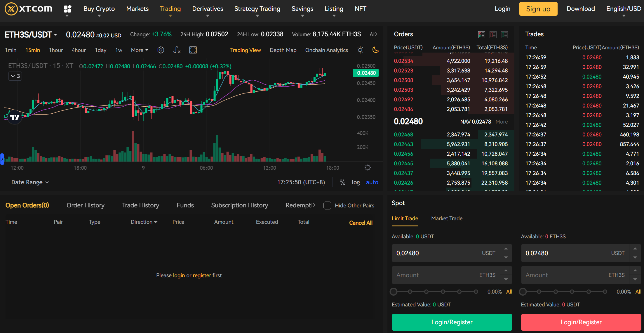Screen dimensions: 644x333
Task: Toggle percentage scale on the chart
Action: click(x=342, y=182)
